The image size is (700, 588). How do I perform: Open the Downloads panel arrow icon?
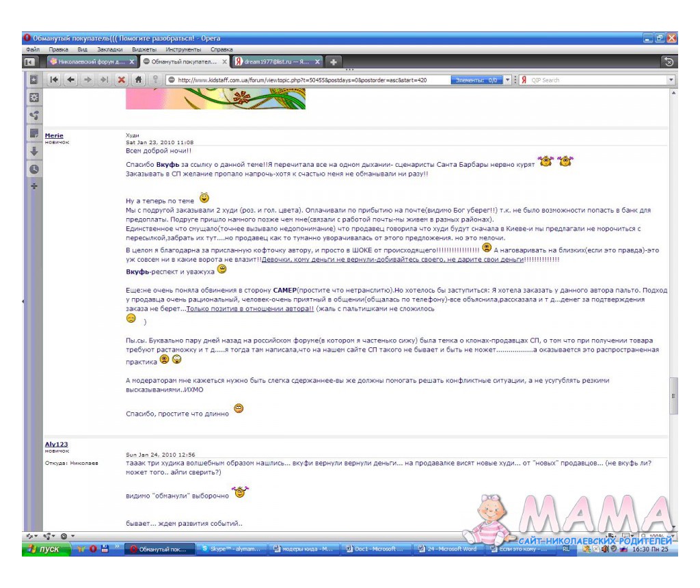pyautogui.click(x=33, y=151)
